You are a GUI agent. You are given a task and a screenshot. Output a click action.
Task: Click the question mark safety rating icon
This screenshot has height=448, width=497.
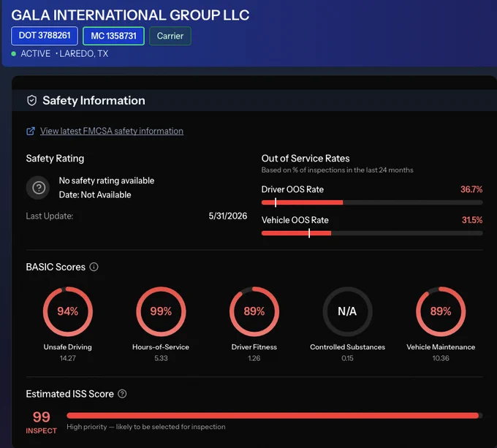[38, 188]
